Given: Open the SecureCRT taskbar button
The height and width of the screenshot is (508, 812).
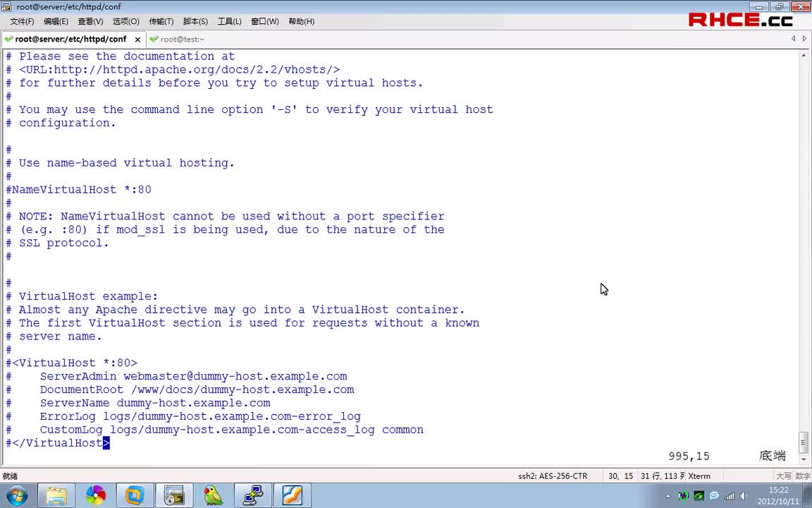Looking at the screenshot, I should point(174,496).
